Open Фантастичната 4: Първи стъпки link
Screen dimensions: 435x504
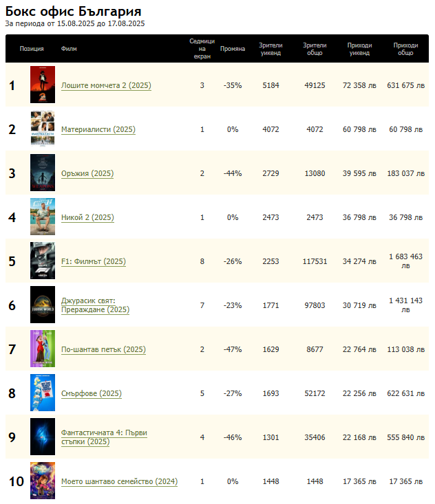104,437
